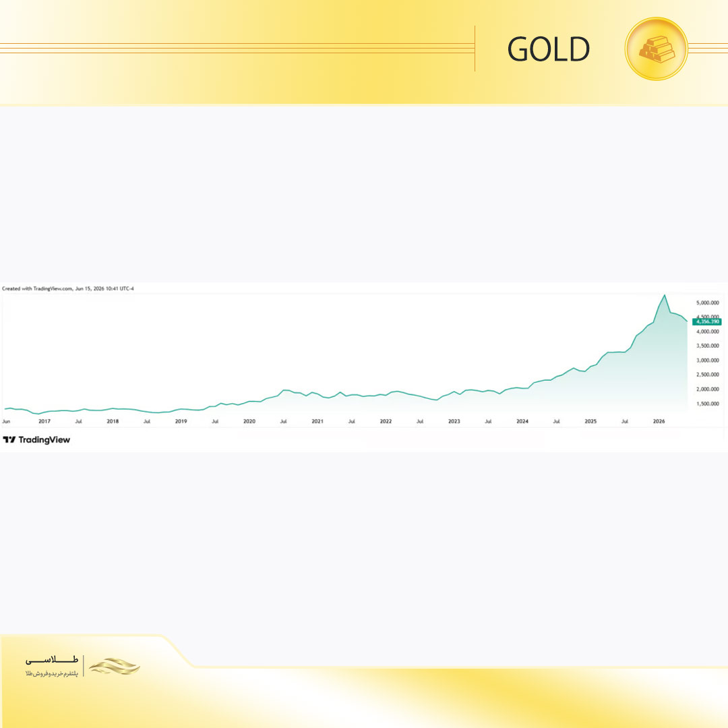The width and height of the screenshot is (728, 728).
Task: Click the 4,000.000 price axis label
Action: click(x=708, y=332)
